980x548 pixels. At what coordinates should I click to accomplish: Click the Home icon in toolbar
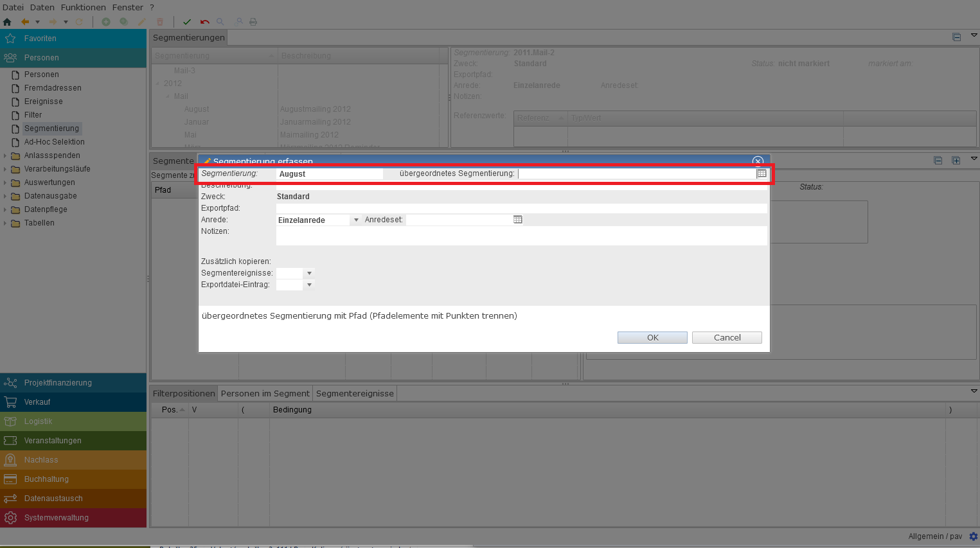(7, 22)
